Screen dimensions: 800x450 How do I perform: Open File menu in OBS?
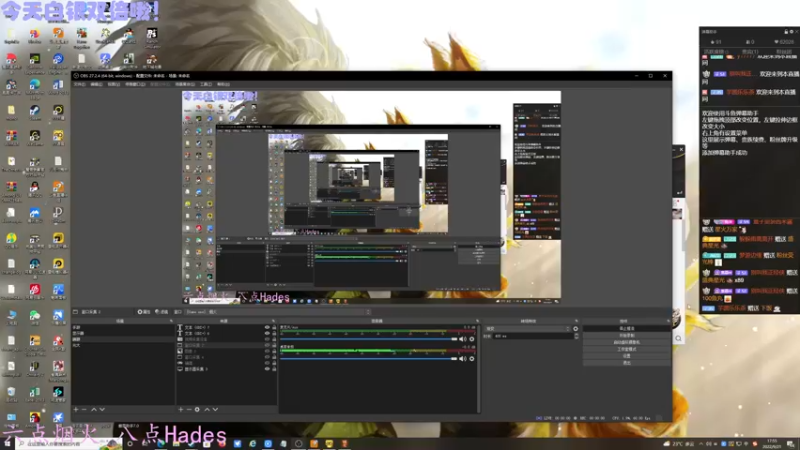(80, 84)
